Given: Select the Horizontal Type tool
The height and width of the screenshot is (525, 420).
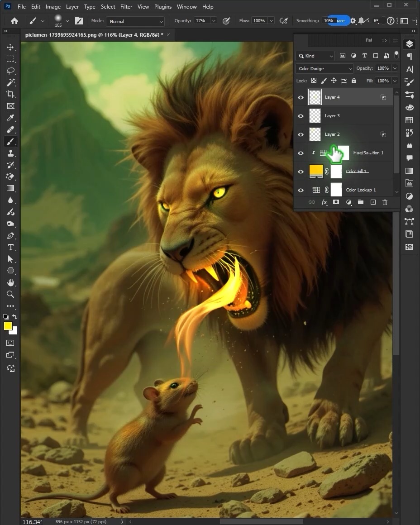Looking at the screenshot, I should pyautogui.click(x=10, y=248).
